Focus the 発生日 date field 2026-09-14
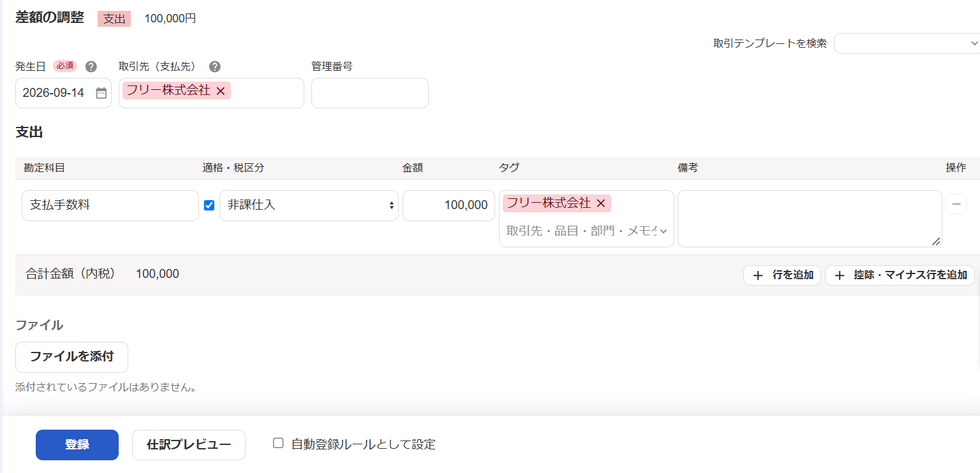The height and width of the screenshot is (473, 980). (x=63, y=93)
